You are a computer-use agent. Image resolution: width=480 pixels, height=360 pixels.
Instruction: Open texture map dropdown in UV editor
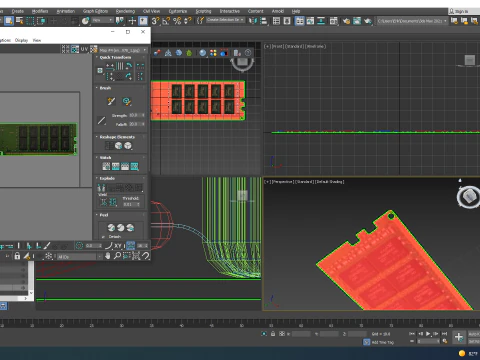(123, 50)
